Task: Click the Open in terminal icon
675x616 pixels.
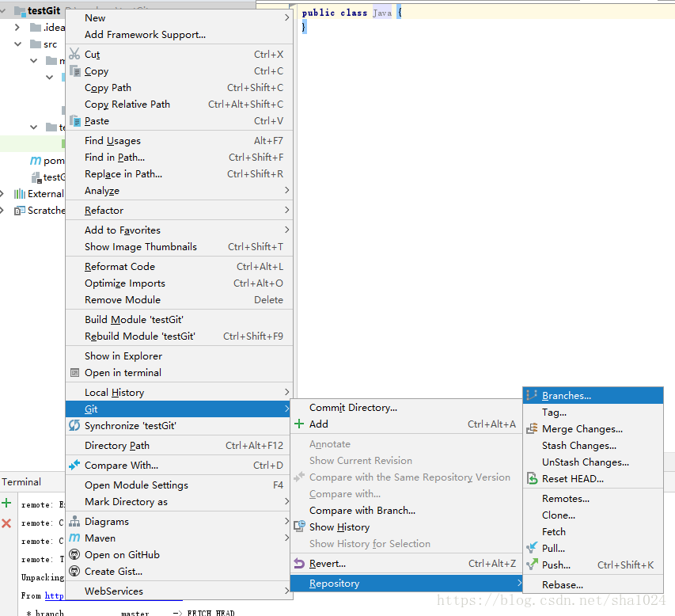Action: [75, 373]
